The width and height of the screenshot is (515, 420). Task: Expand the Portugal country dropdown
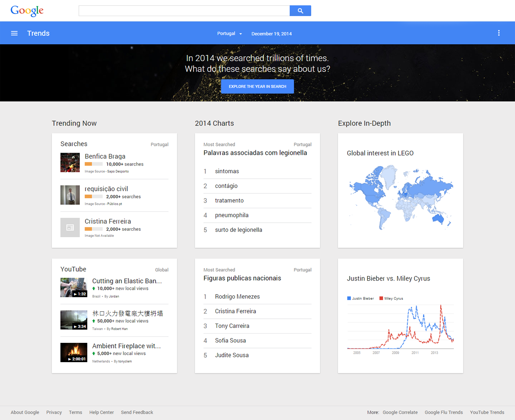click(x=230, y=34)
